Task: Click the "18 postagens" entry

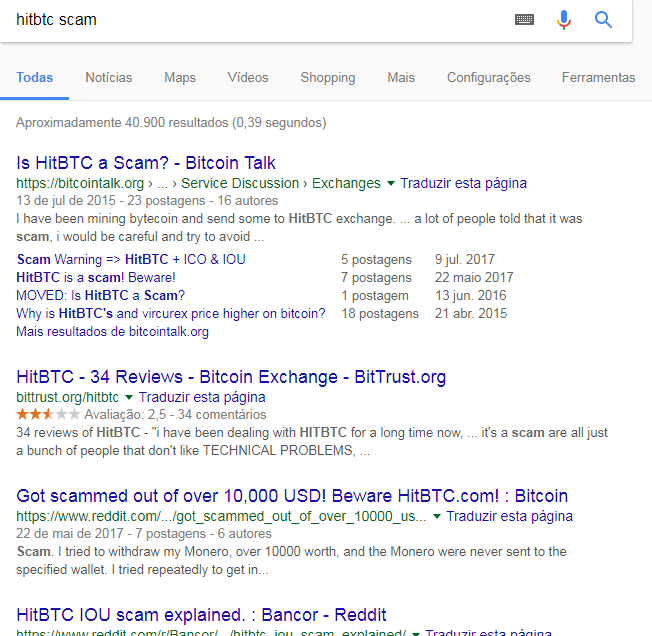Action: pyautogui.click(x=380, y=313)
